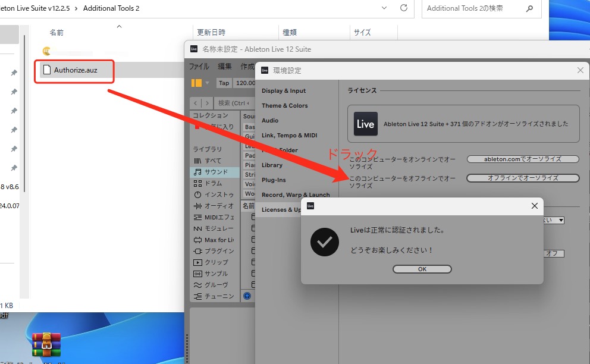
Task: Click OK in the authorization success dialog
Action: pos(422,269)
